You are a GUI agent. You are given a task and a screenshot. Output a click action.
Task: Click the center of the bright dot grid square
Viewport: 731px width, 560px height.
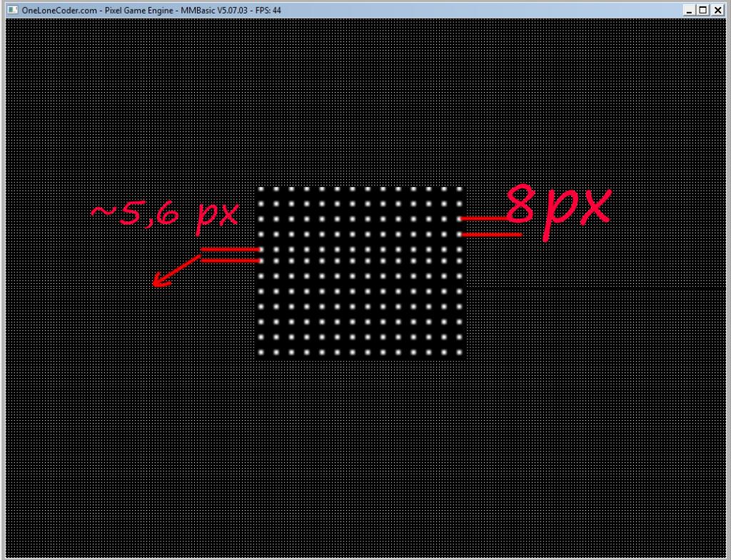(x=360, y=271)
